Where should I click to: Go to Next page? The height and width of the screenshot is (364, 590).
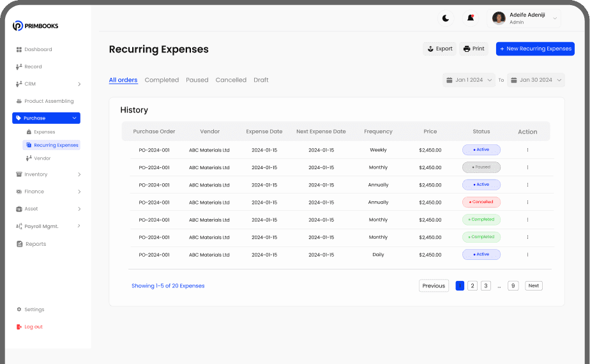point(534,285)
